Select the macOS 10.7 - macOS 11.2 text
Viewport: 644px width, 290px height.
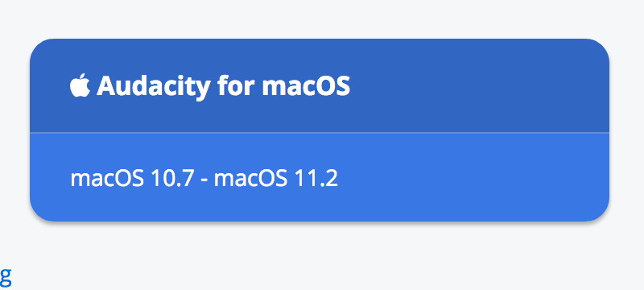[204, 179]
